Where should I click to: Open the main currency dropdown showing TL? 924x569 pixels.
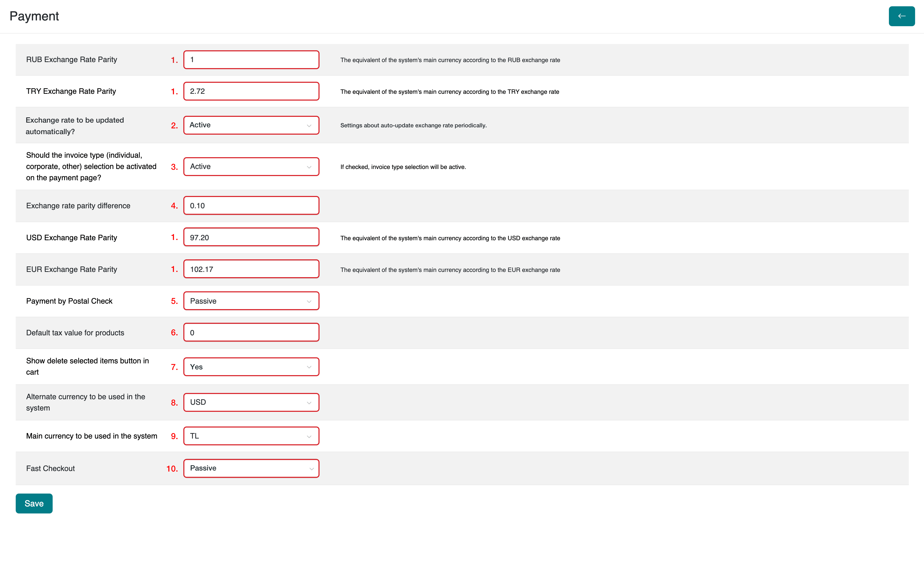(x=251, y=436)
